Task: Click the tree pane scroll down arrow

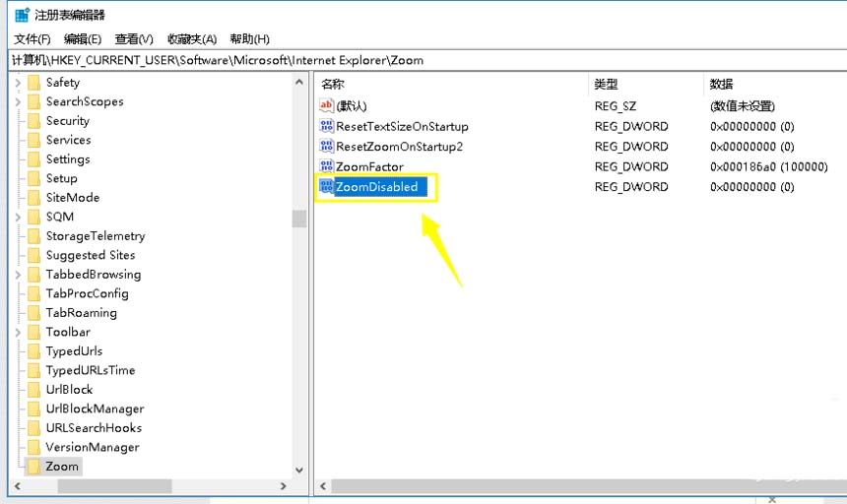Action: [299, 470]
